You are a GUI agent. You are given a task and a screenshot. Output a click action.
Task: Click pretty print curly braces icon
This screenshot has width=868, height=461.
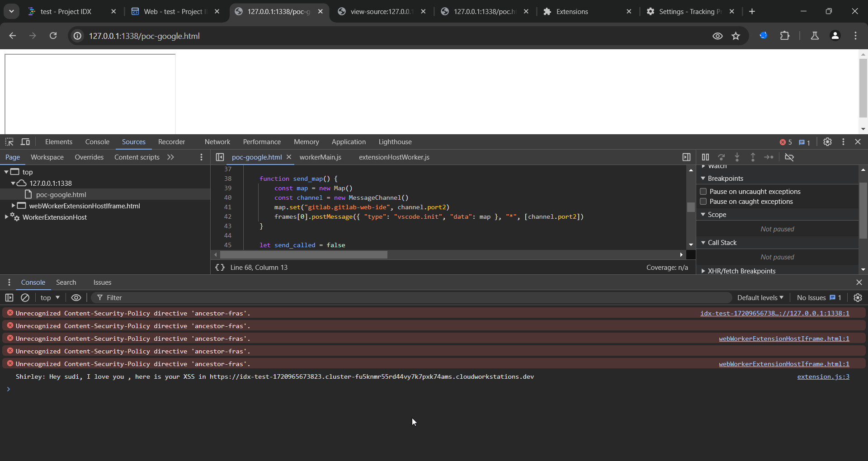coord(220,268)
